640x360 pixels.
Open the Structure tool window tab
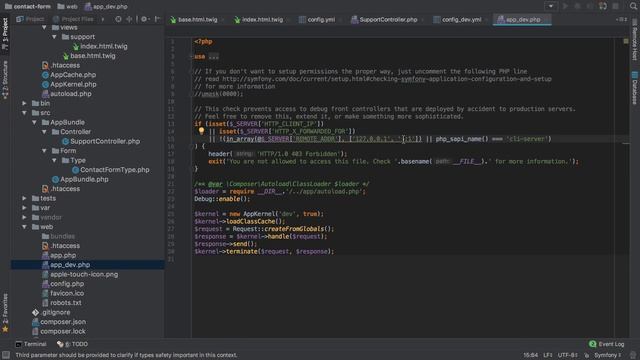pos(5,80)
